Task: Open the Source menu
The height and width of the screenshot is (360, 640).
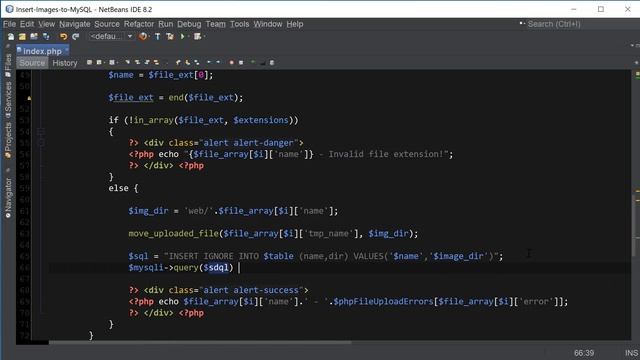Action: (x=107, y=24)
